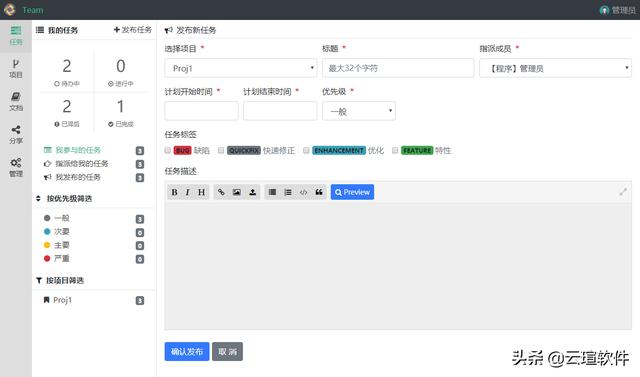Open the 优先级 dropdown
Viewport: 640px width, 377px height.
359,111
